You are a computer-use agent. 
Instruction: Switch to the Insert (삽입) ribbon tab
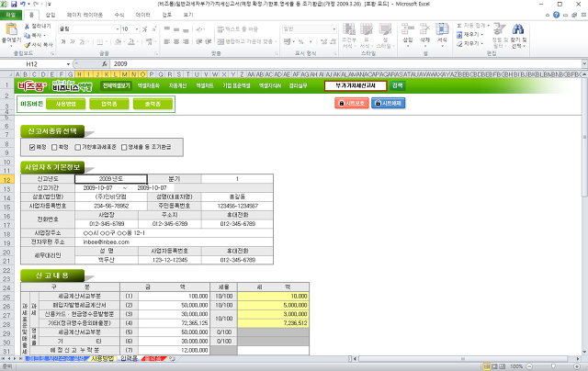coord(51,15)
